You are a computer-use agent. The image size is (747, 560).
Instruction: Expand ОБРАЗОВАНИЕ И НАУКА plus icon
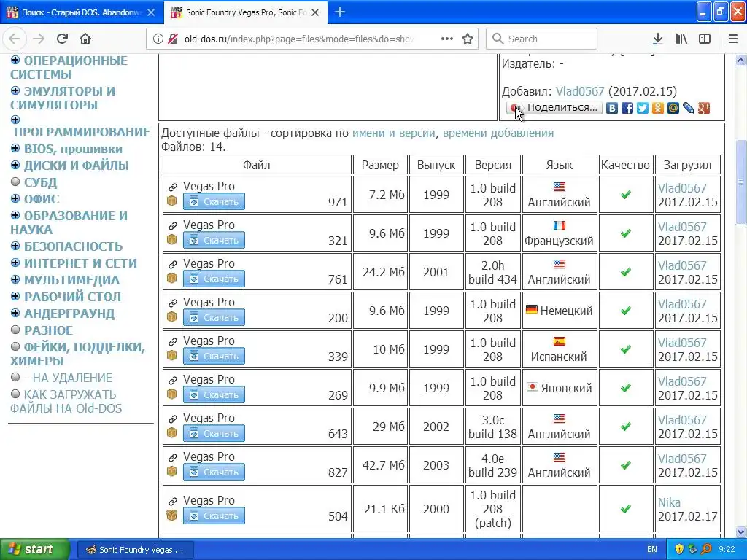(15, 215)
